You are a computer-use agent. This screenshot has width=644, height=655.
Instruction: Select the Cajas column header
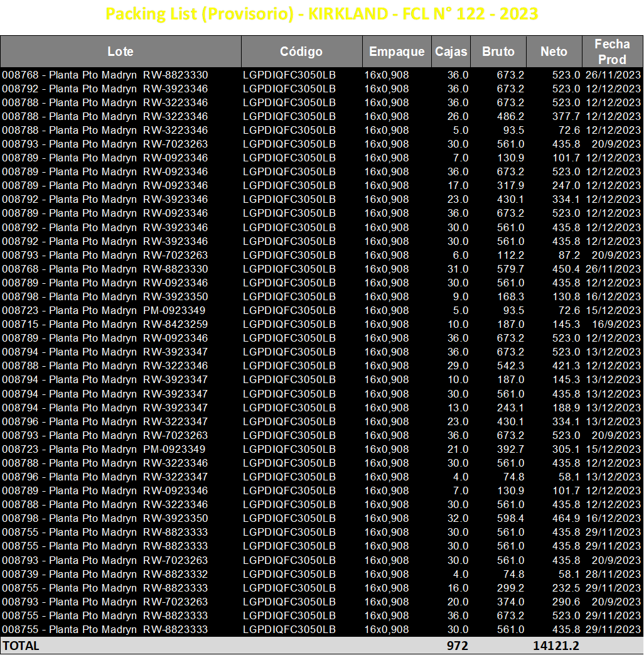tap(451, 51)
